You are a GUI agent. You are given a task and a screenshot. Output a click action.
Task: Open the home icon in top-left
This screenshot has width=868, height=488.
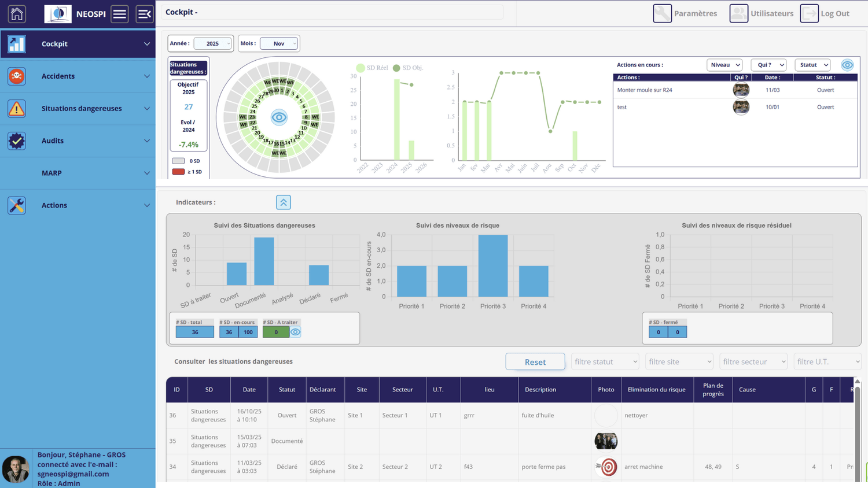pyautogui.click(x=17, y=13)
